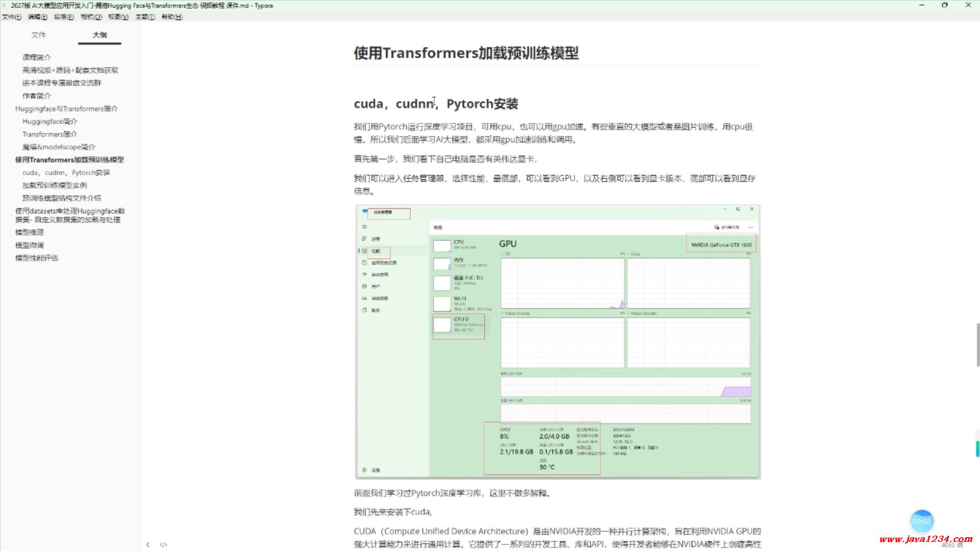Viewport: 980px width, 551px height.
Task: Open the 主题(T) menu
Action: (145, 17)
